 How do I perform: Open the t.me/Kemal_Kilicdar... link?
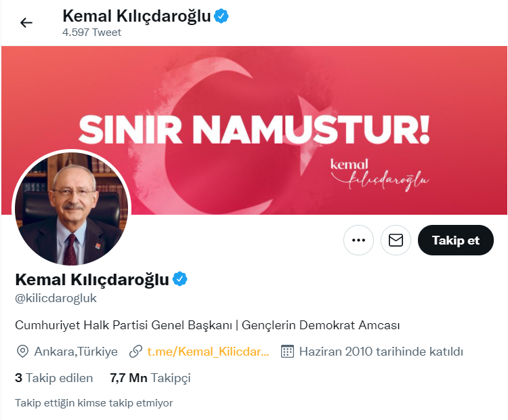tap(208, 352)
